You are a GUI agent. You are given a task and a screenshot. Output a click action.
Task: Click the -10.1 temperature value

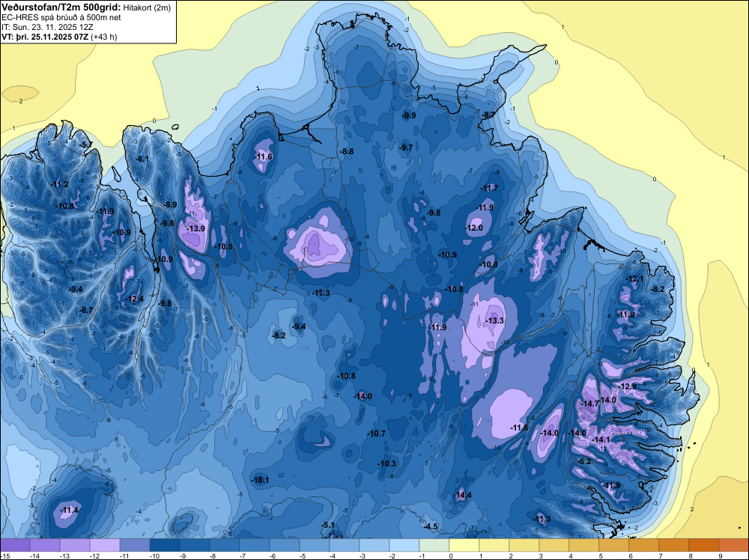(261, 480)
